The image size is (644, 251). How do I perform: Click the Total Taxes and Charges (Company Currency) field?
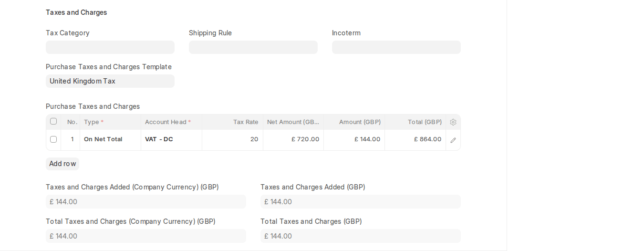pyautogui.click(x=146, y=236)
